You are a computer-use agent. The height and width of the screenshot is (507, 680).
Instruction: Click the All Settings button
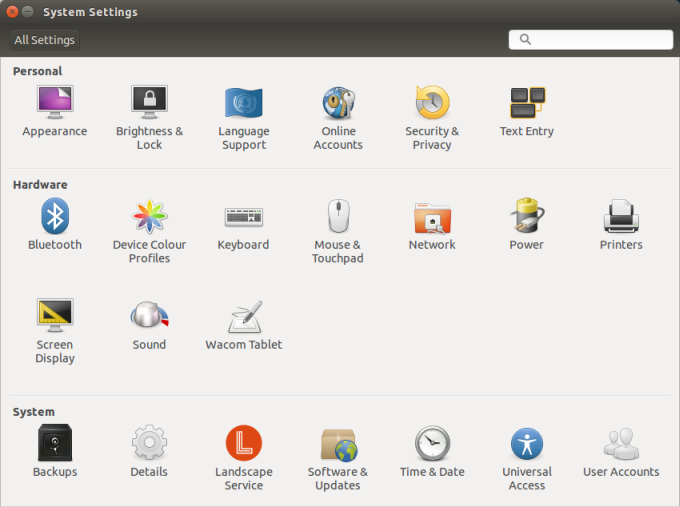44,40
